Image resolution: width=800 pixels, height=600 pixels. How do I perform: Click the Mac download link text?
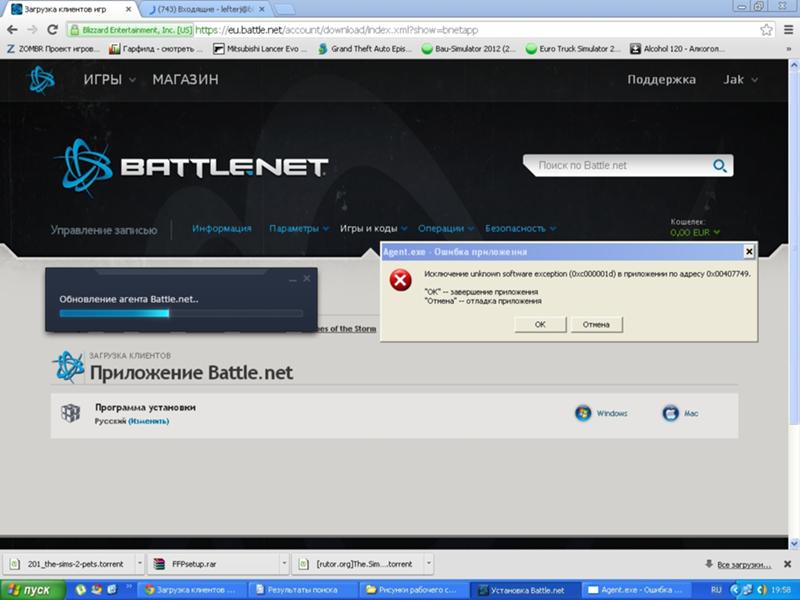(x=691, y=413)
